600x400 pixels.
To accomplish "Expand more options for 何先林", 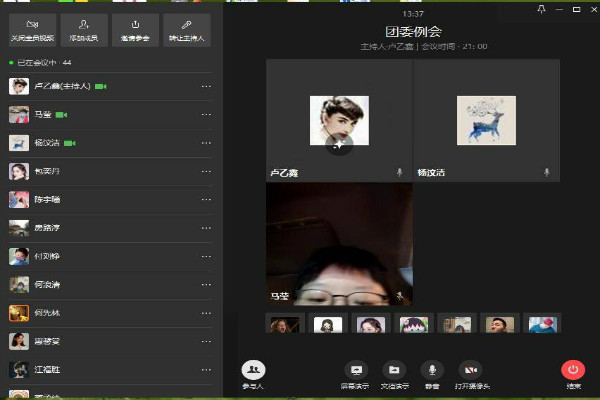I will click(206, 313).
